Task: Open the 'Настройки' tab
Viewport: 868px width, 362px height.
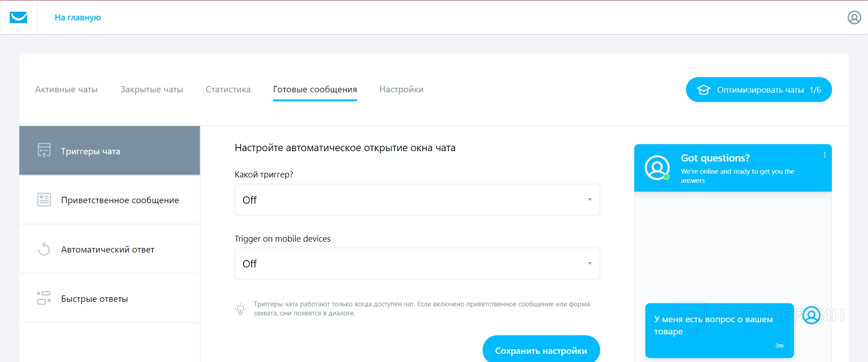Action: tap(401, 90)
